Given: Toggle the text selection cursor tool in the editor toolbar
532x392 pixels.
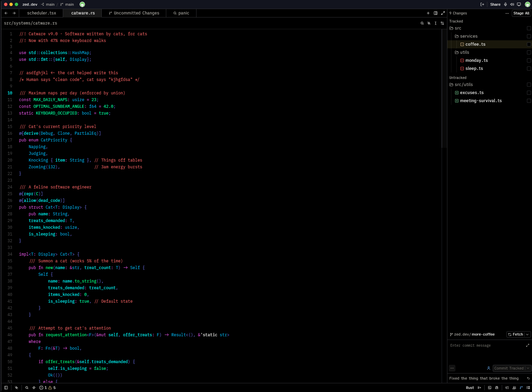Looking at the screenshot, I should tap(436, 23).
